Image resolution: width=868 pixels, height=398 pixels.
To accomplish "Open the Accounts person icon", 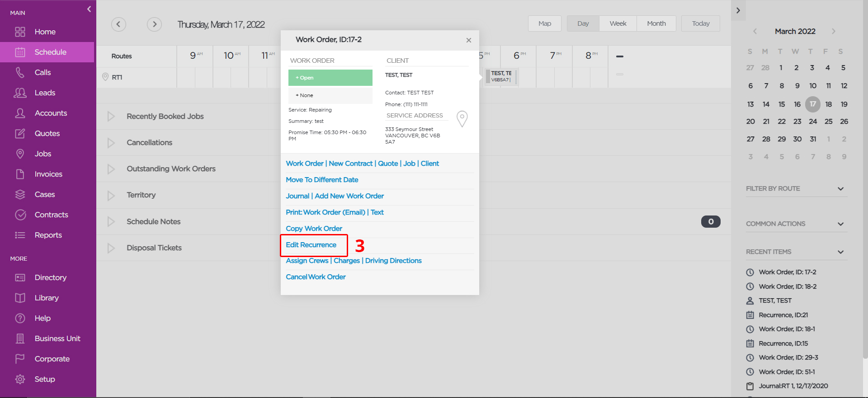I will (x=20, y=113).
